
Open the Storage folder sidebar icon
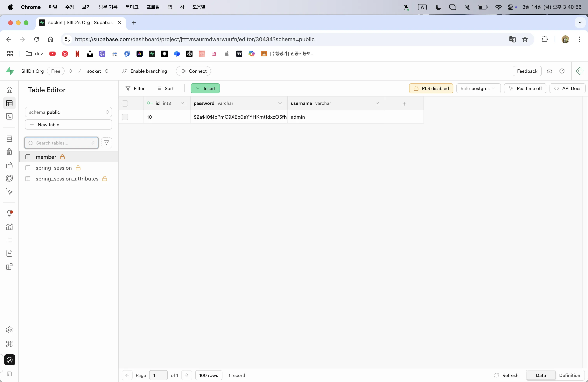click(x=9, y=165)
